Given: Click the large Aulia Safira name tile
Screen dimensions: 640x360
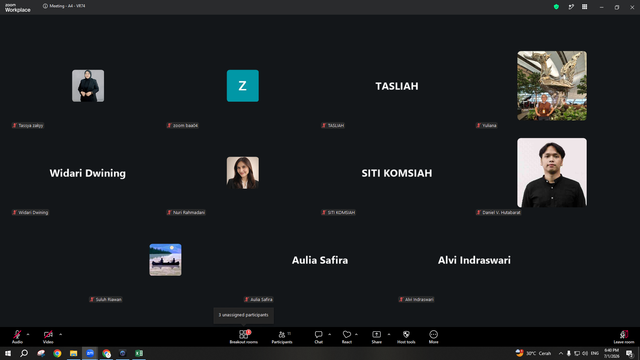Looking at the screenshot, I should pyautogui.click(x=320, y=260).
